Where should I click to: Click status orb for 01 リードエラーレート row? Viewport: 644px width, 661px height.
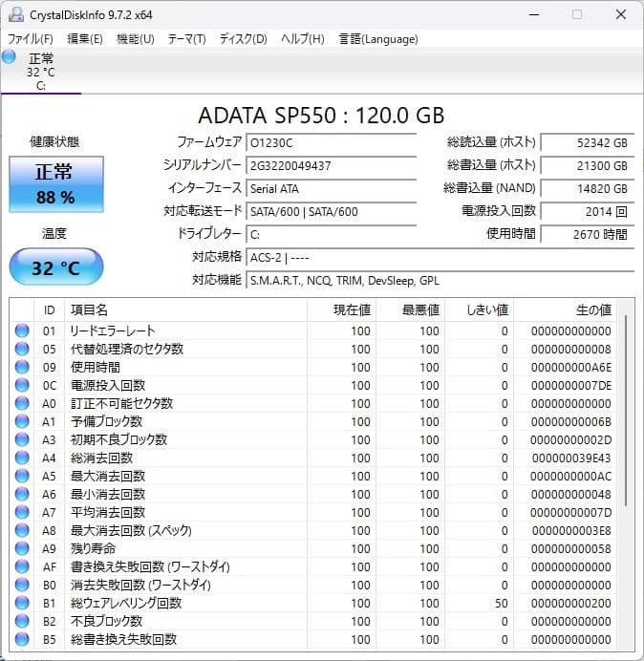tap(22, 330)
